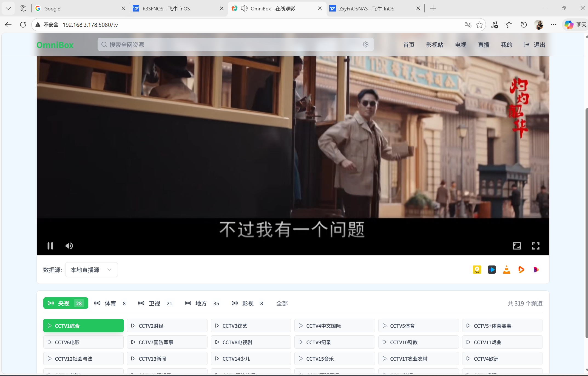This screenshot has width=588, height=376.
Task: Switch to the 全部 channel filter
Action: click(282, 303)
